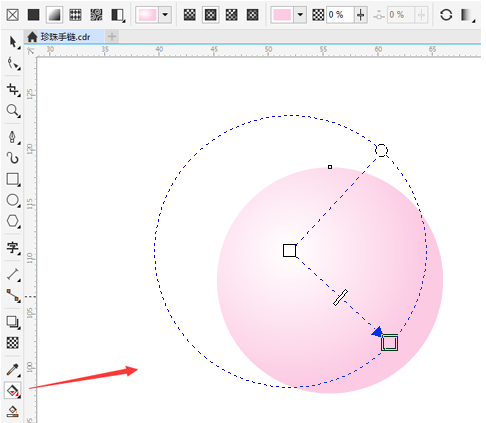This screenshot has width=486, height=423.
Task: Select the Text tool
Action: pos(13,248)
